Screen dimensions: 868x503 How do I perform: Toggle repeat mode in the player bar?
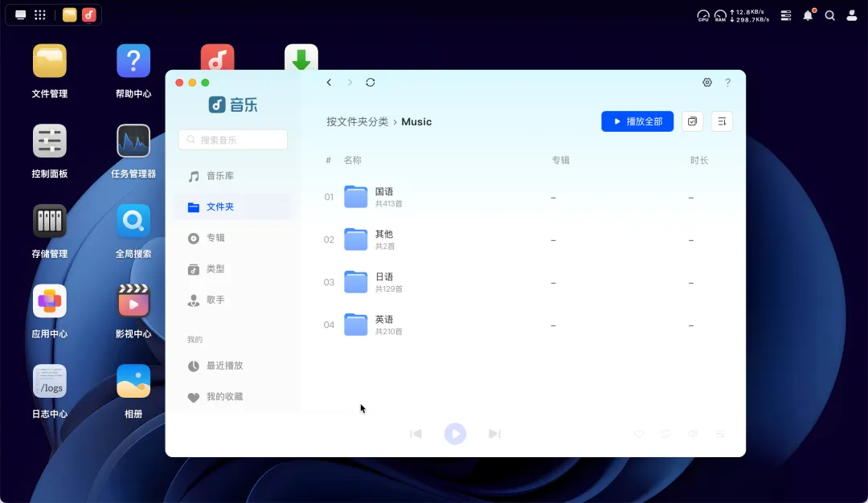[x=666, y=434]
